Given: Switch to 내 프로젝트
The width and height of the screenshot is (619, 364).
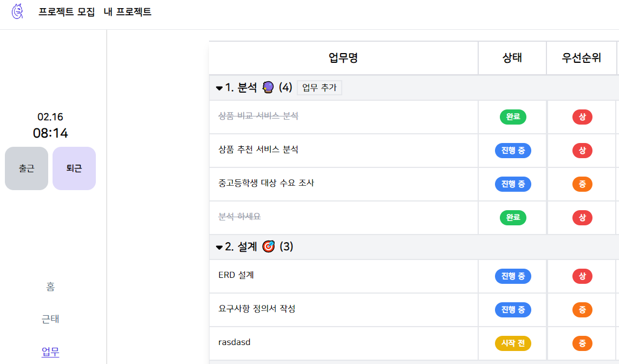Looking at the screenshot, I should tap(127, 11).
